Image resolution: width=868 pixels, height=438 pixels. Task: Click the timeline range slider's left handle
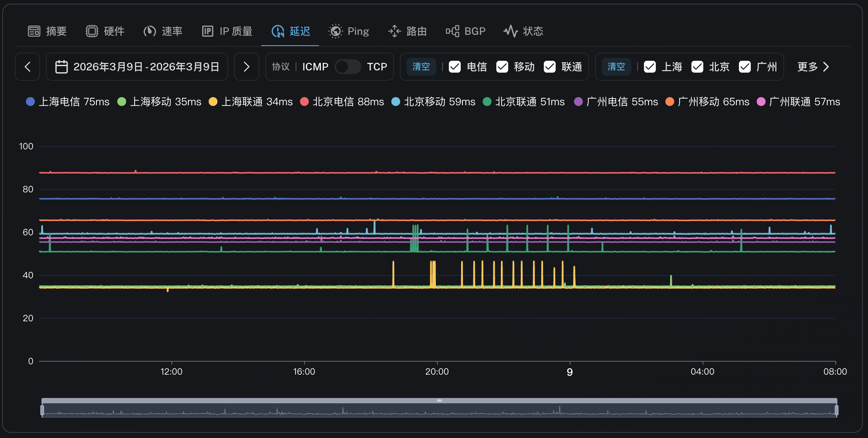point(42,410)
